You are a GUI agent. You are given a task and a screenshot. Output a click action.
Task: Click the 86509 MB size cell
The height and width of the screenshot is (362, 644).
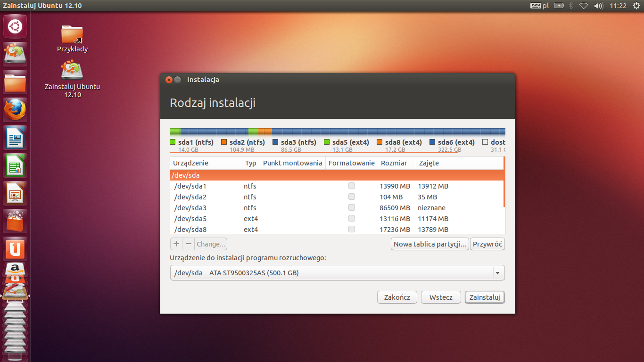pos(395,208)
